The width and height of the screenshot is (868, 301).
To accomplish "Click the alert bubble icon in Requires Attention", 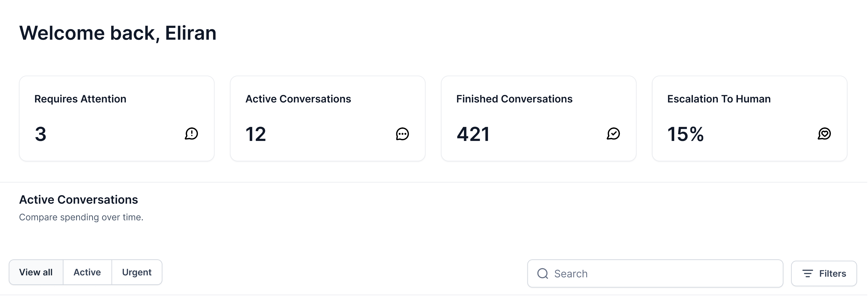I will pos(191,134).
